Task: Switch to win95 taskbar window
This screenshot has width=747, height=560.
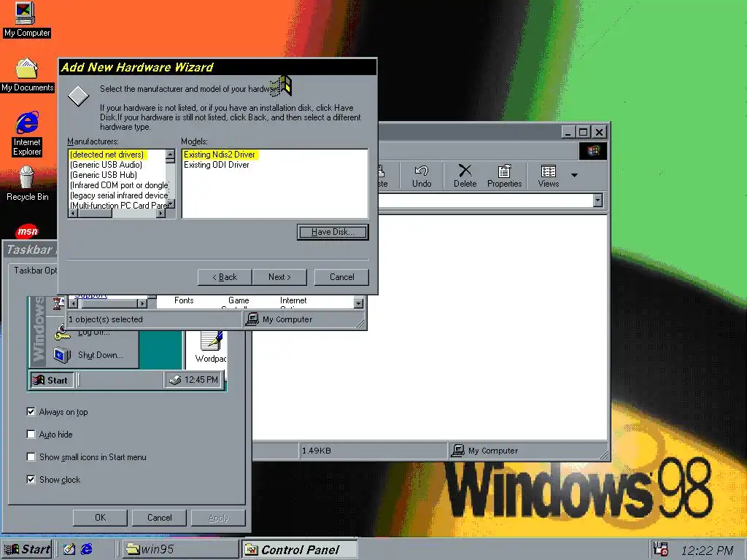Action: 181,549
